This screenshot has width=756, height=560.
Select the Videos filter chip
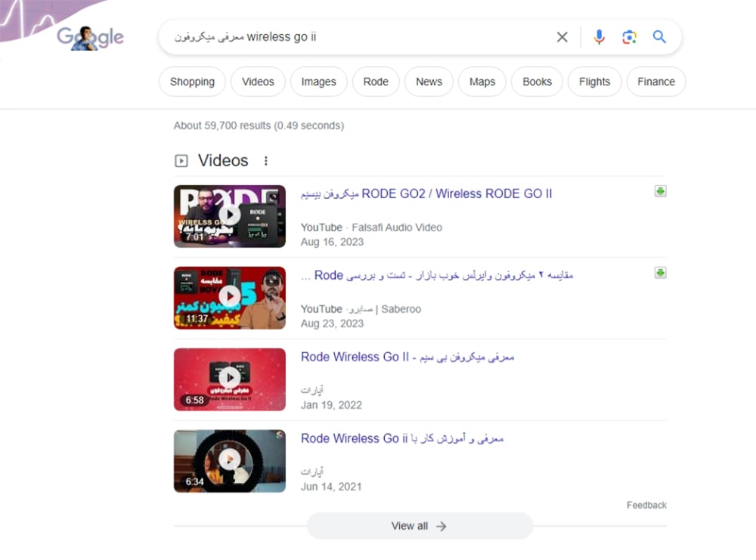[x=258, y=82]
